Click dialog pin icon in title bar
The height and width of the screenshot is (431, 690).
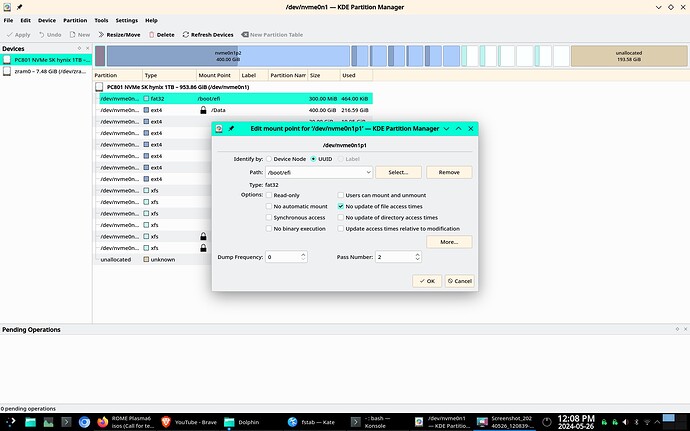tap(231, 129)
